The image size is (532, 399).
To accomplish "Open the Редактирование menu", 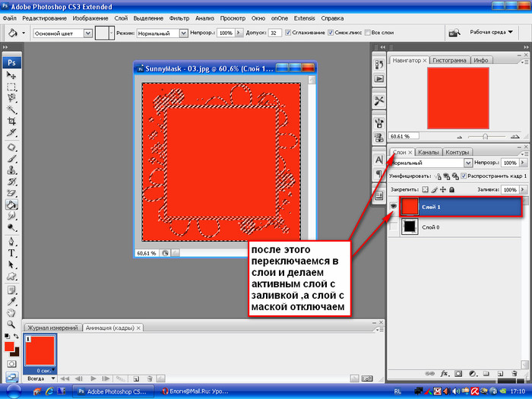I will click(x=44, y=18).
